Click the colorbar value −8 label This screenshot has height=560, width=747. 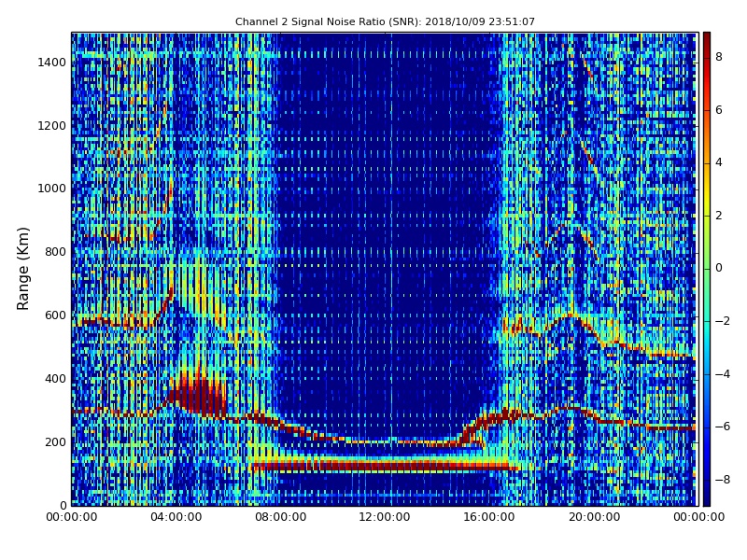[x=723, y=480]
